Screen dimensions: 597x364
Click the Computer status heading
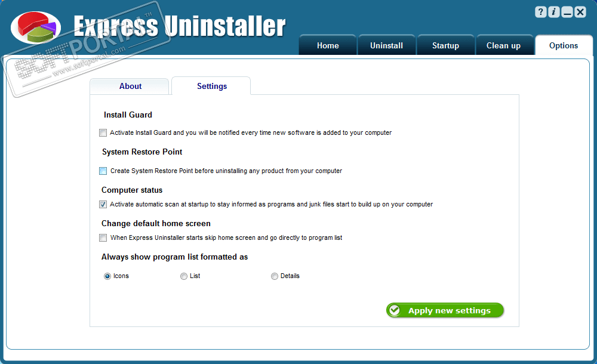[132, 190]
